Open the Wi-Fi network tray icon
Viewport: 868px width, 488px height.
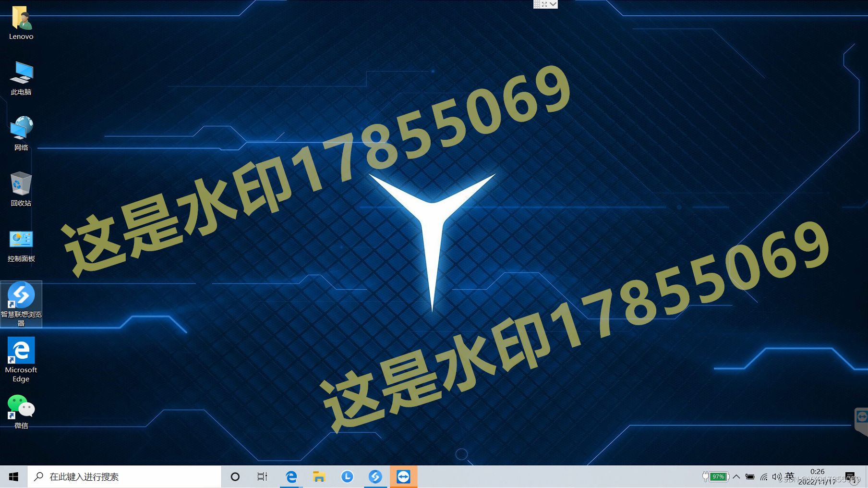(x=764, y=476)
